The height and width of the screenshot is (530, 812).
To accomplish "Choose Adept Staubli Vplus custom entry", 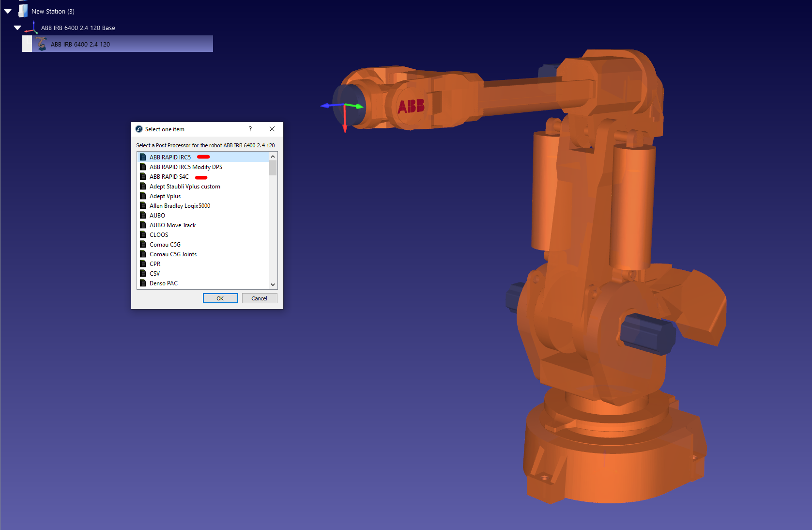I will tap(184, 187).
